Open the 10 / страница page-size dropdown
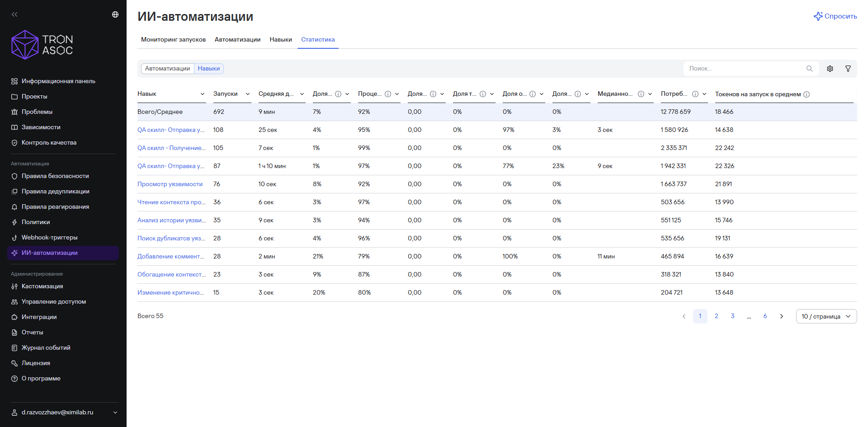Image resolution: width=868 pixels, height=427 pixels. [x=826, y=316]
